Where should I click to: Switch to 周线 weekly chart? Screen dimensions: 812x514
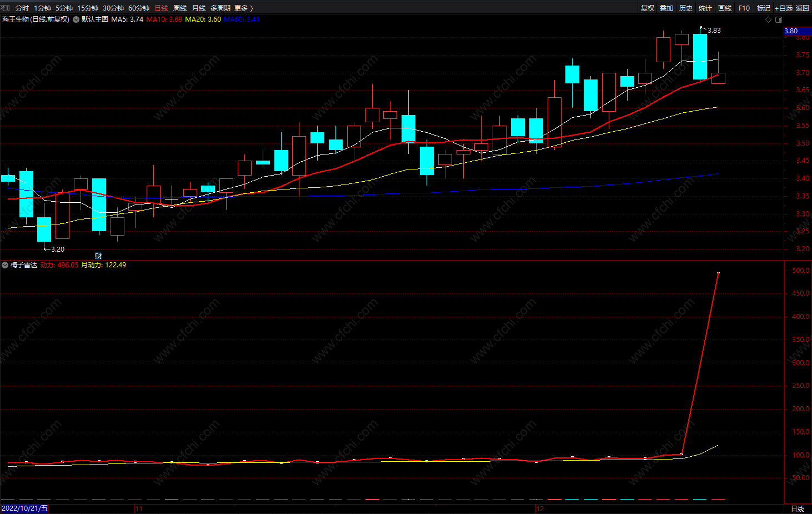click(180, 8)
